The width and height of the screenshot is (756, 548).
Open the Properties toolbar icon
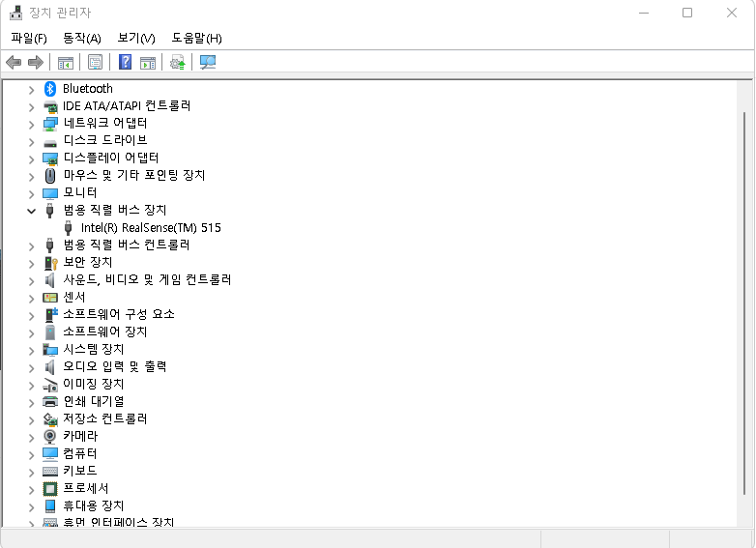coord(95,62)
